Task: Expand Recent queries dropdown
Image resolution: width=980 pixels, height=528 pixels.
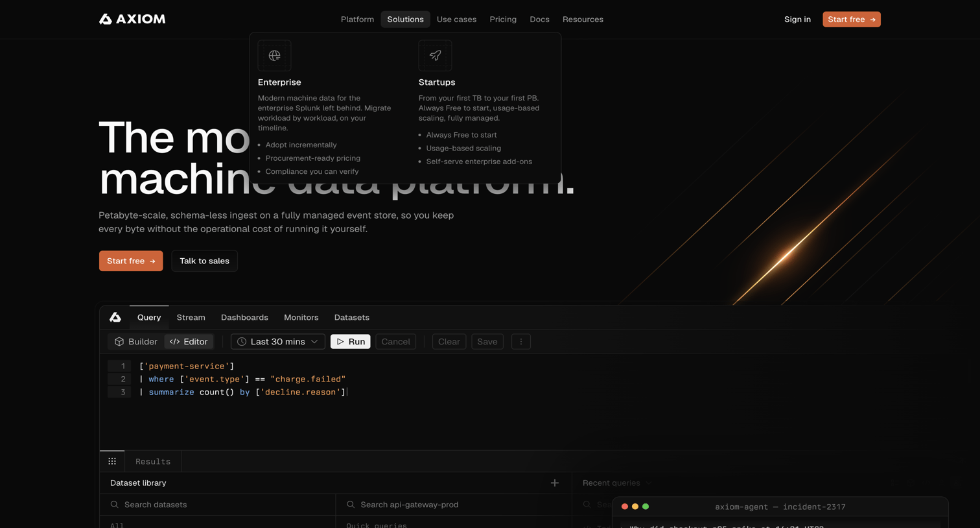Action: click(x=616, y=483)
